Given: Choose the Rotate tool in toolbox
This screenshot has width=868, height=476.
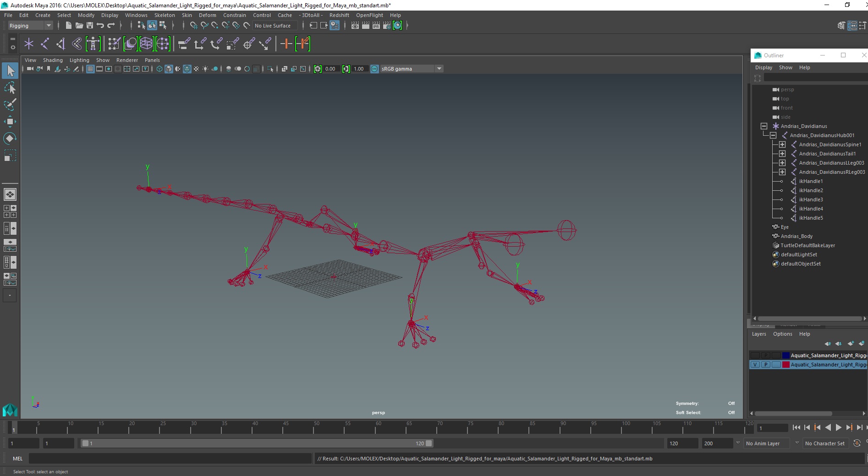Looking at the screenshot, I should (10, 138).
